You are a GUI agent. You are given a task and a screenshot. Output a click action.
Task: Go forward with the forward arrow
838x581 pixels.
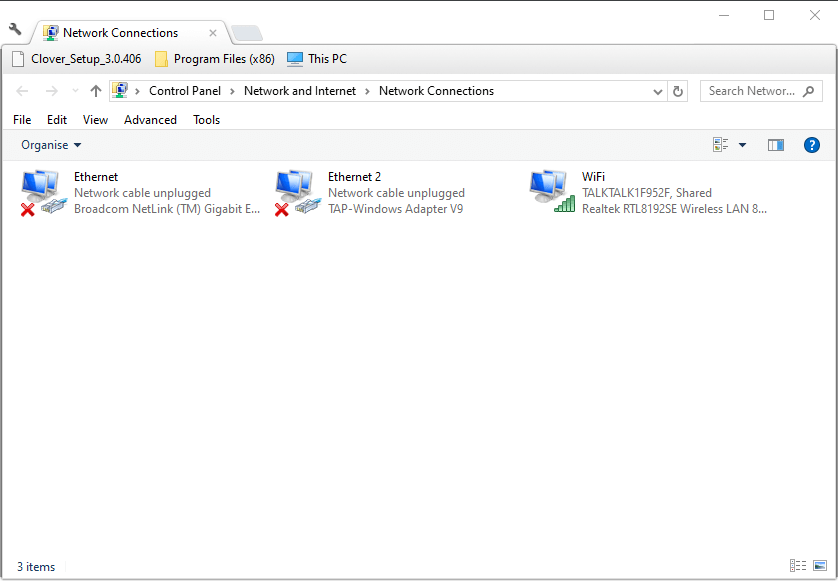coord(51,91)
